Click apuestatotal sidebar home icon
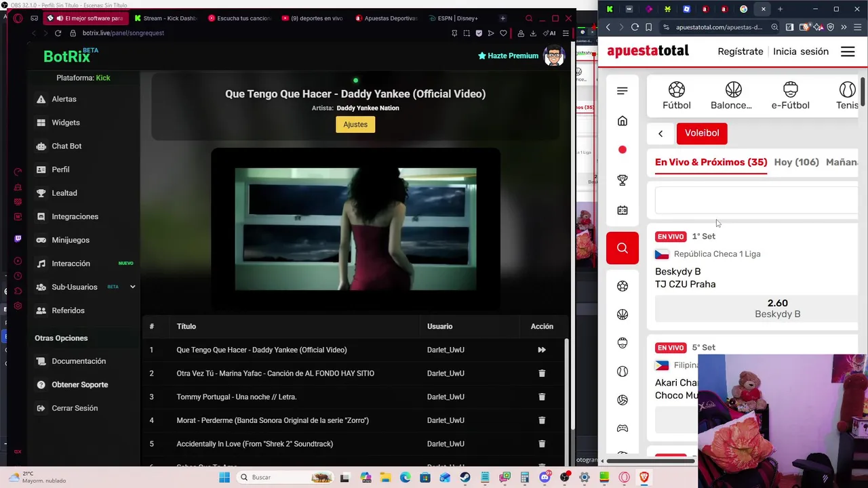Screen dimensions: 868x488 [x=623, y=121]
